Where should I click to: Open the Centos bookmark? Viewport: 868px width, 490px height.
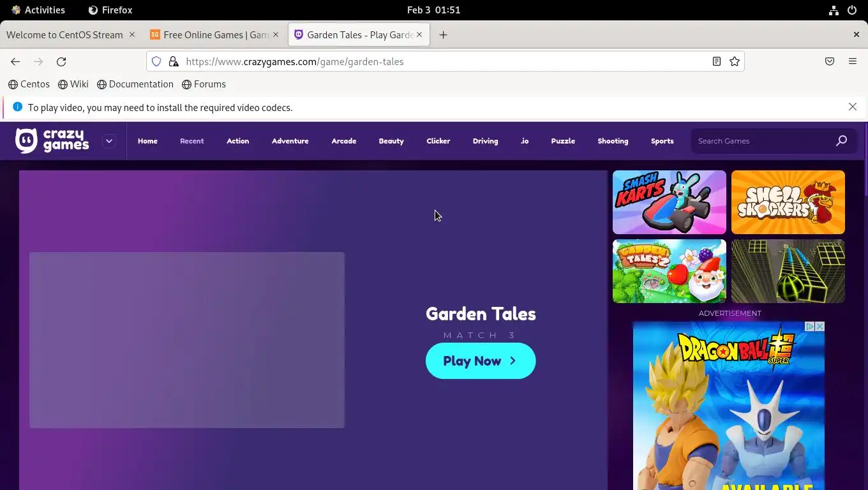[x=29, y=84]
